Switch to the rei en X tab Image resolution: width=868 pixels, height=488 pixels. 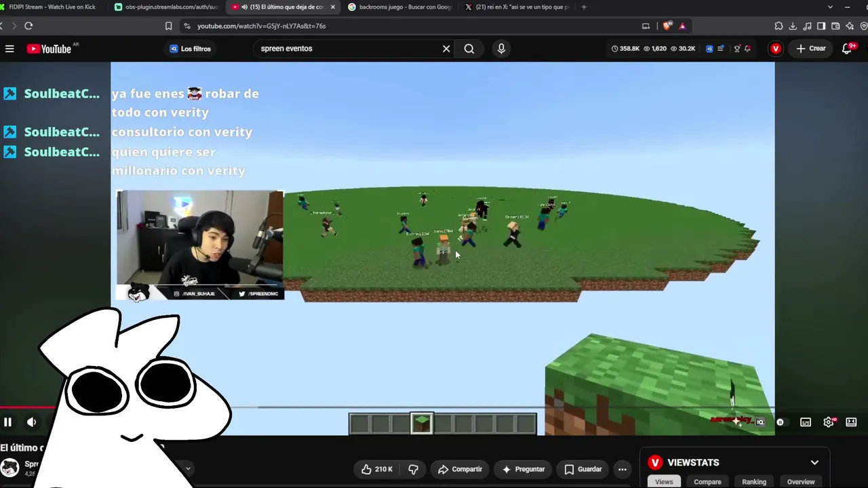click(x=517, y=7)
